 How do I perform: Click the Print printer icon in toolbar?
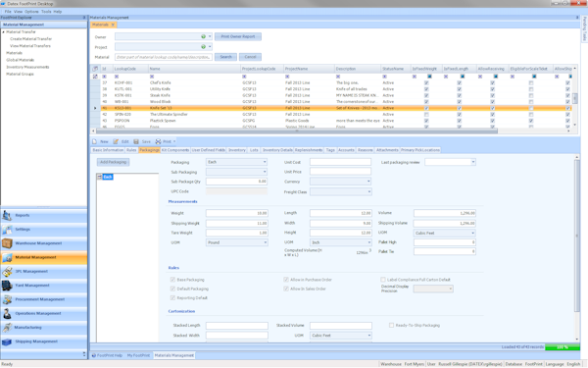point(158,141)
